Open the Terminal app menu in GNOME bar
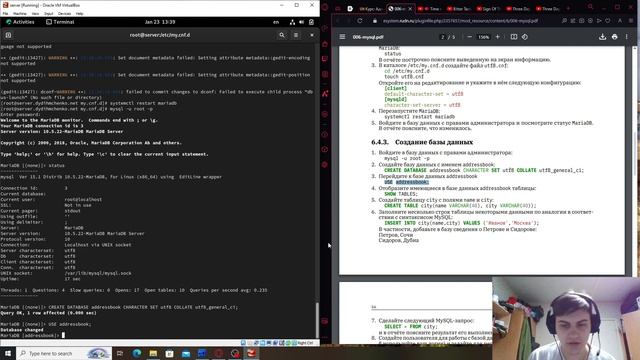The width and height of the screenshot is (640, 360). coord(60,22)
